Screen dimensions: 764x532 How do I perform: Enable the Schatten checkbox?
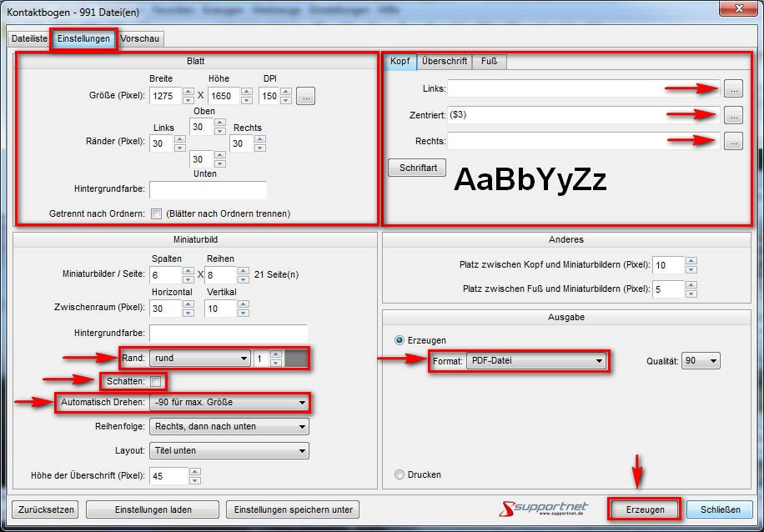click(x=156, y=381)
